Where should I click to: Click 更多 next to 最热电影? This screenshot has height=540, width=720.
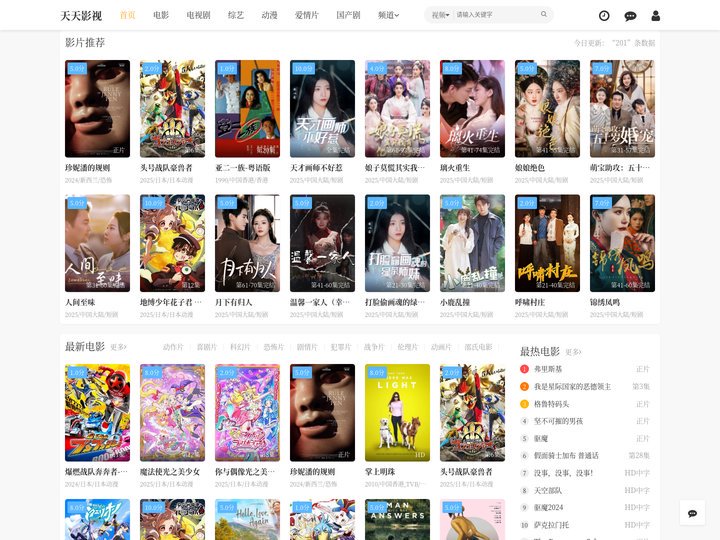pos(573,352)
